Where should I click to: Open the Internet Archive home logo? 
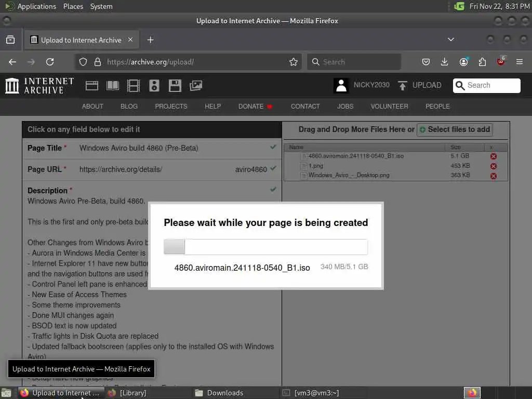39,86
